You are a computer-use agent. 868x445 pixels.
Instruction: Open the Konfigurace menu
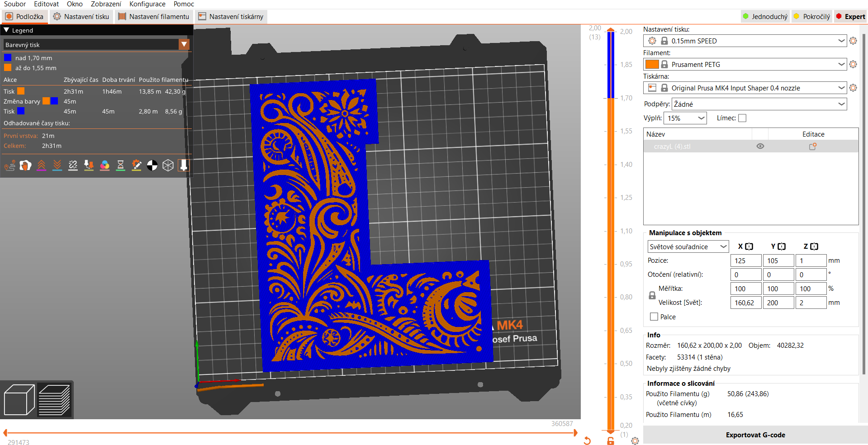(147, 4)
